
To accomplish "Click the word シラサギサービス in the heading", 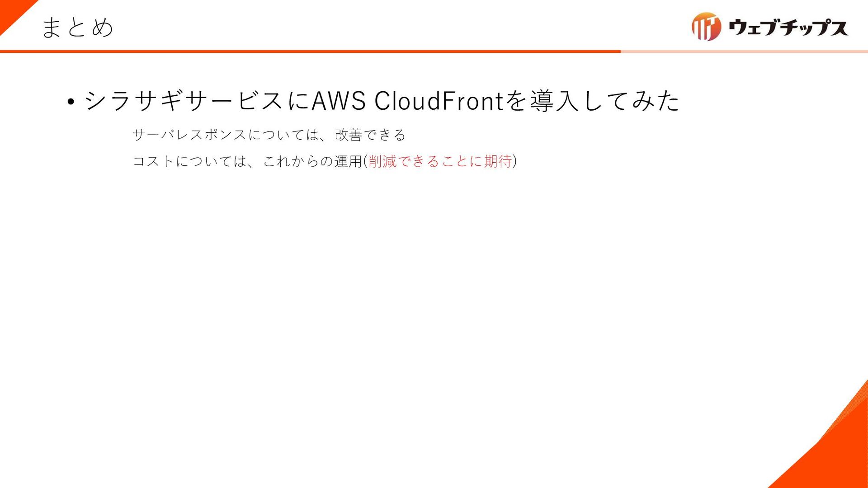I will point(184,100).
